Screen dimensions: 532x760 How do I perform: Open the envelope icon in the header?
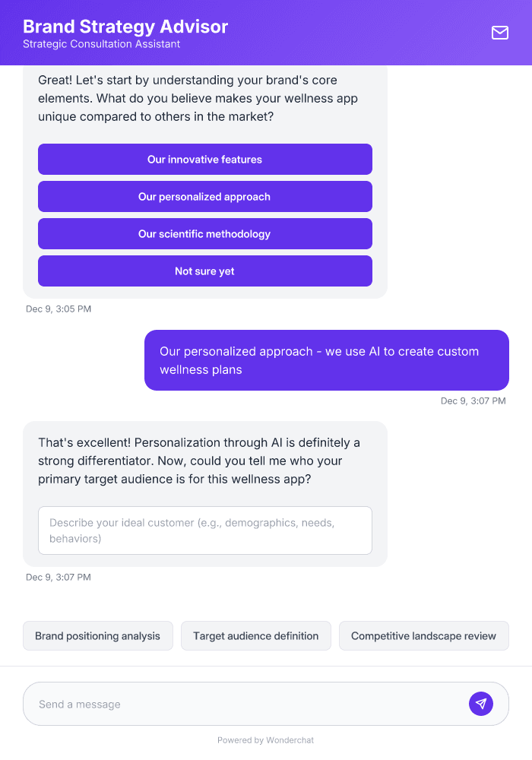499,33
